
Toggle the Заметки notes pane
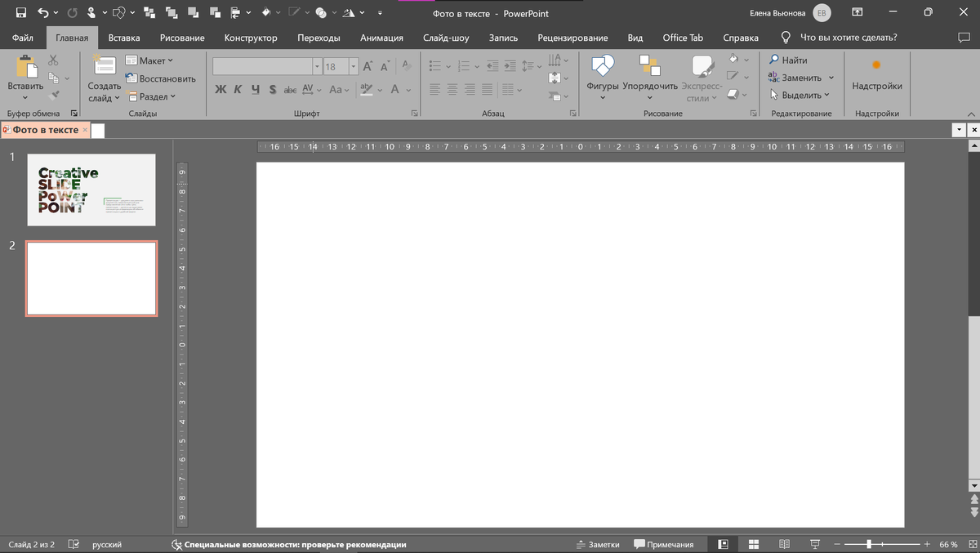[597, 544]
